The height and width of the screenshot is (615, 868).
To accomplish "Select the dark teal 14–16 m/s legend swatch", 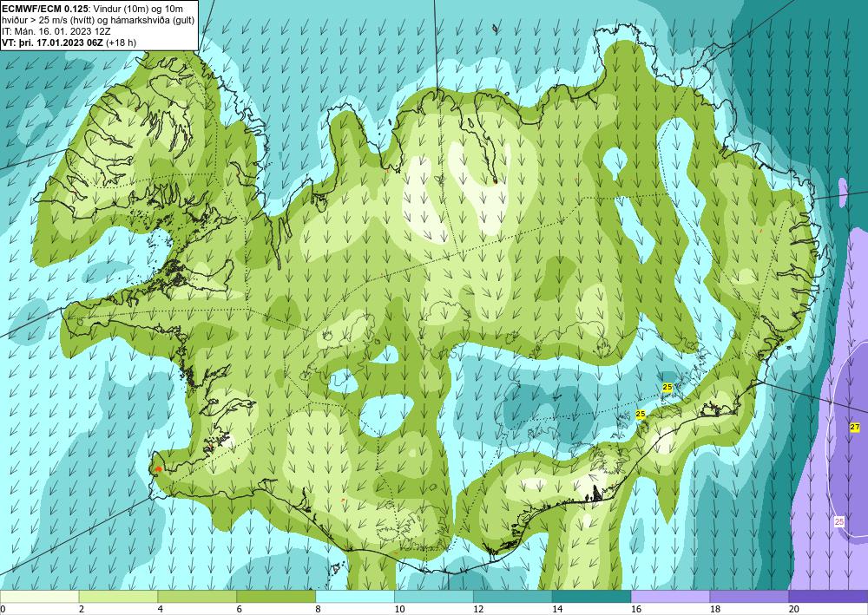I will coord(592,597).
